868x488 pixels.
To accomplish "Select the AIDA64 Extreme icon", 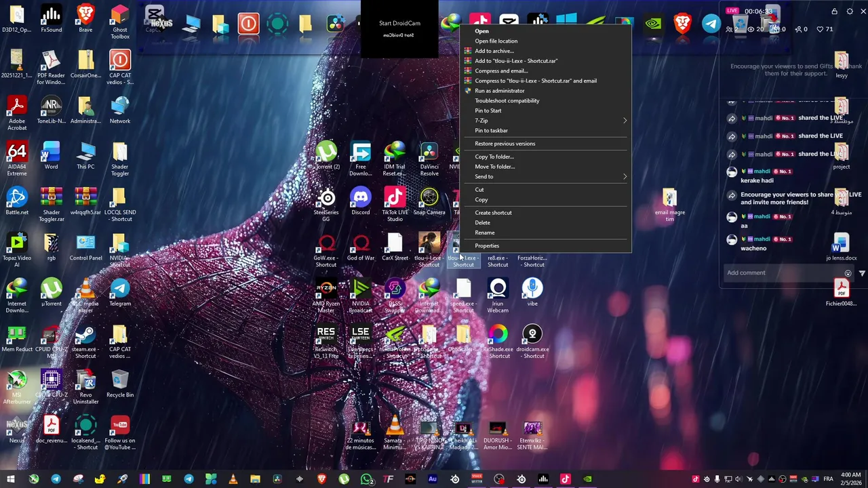I will [17, 159].
